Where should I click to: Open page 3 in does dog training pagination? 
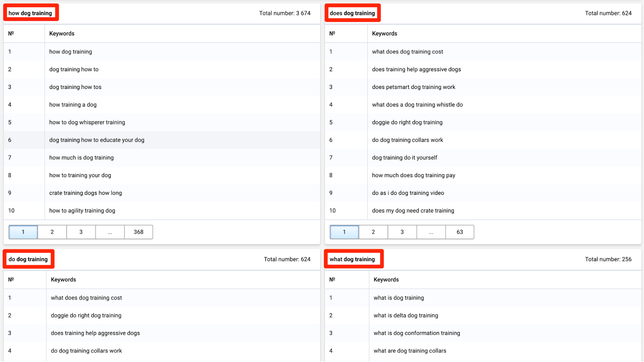(402, 232)
